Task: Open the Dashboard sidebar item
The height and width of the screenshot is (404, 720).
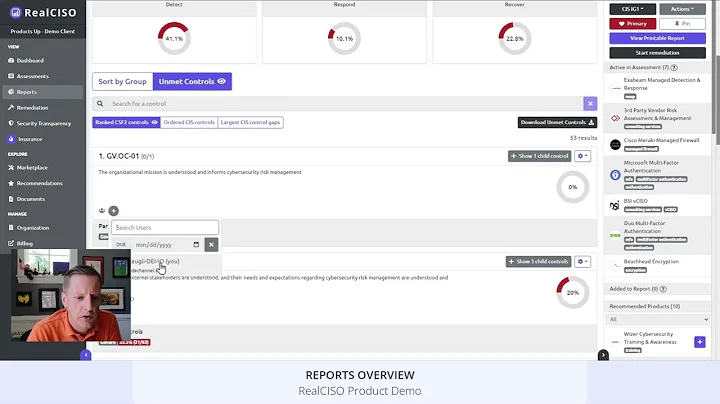Action: 30,61
